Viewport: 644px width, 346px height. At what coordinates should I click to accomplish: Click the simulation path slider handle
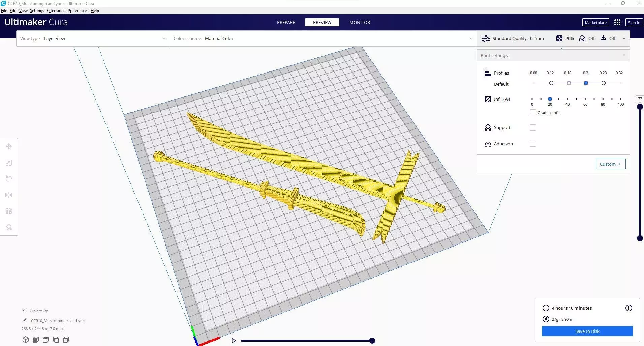372,341
